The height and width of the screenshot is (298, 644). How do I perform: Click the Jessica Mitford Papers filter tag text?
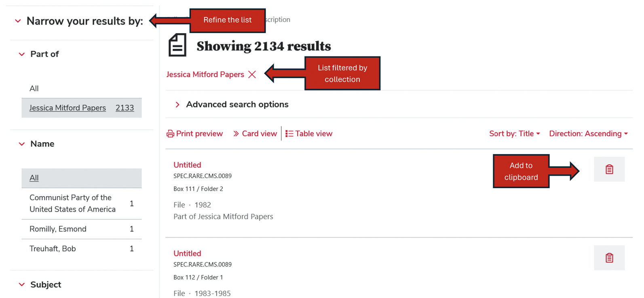pyautogui.click(x=205, y=75)
